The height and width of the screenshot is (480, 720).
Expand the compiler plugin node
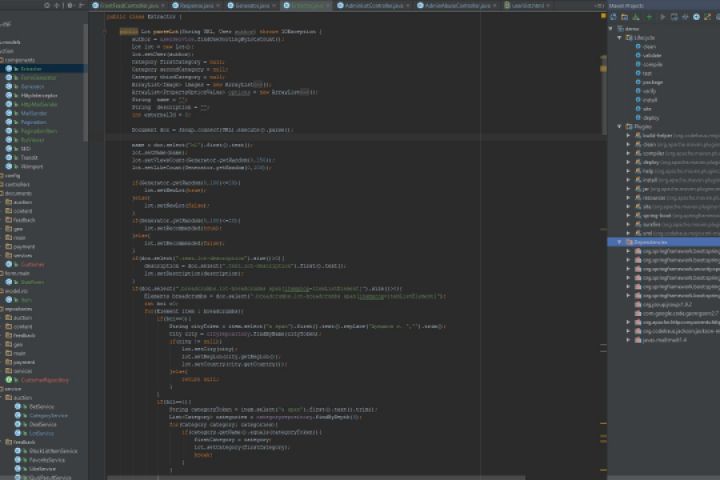click(628, 153)
